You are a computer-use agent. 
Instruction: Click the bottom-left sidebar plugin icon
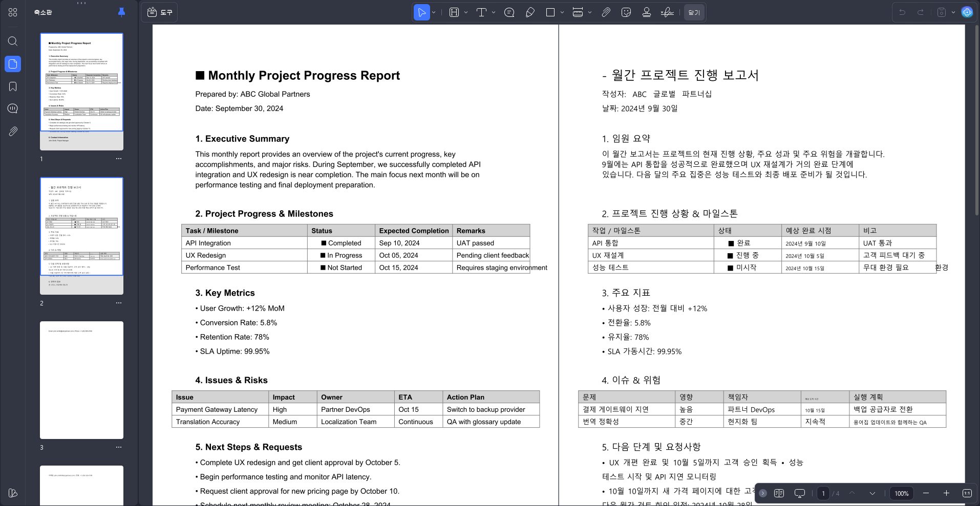click(x=13, y=493)
